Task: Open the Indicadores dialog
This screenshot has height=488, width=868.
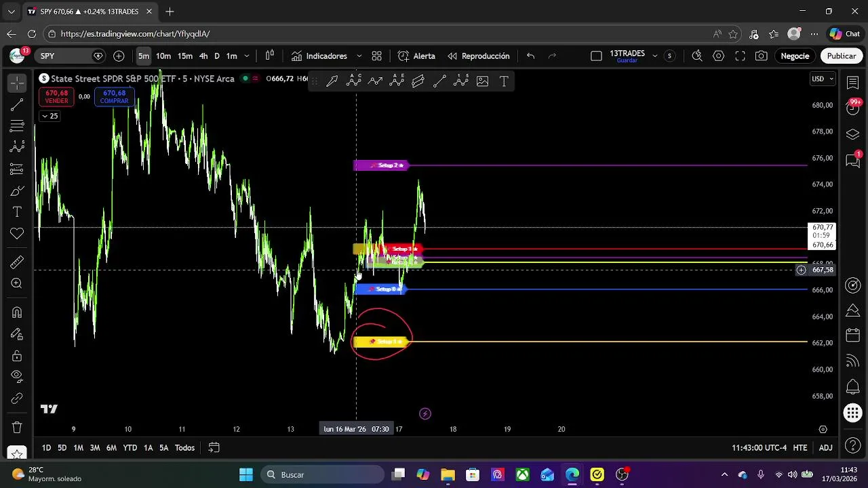Action: pyautogui.click(x=319, y=56)
